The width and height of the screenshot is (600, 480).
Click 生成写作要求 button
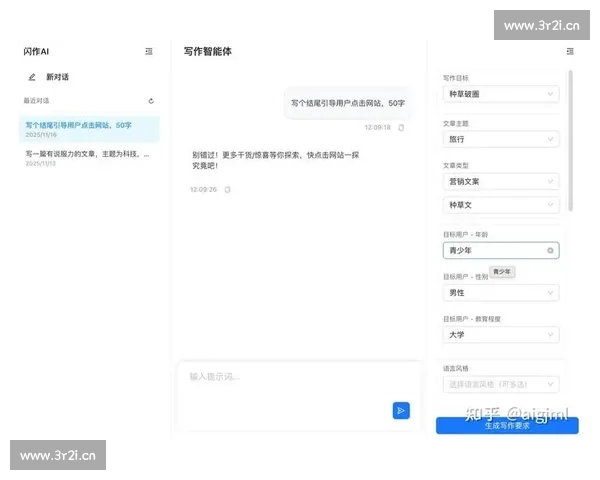point(507,425)
